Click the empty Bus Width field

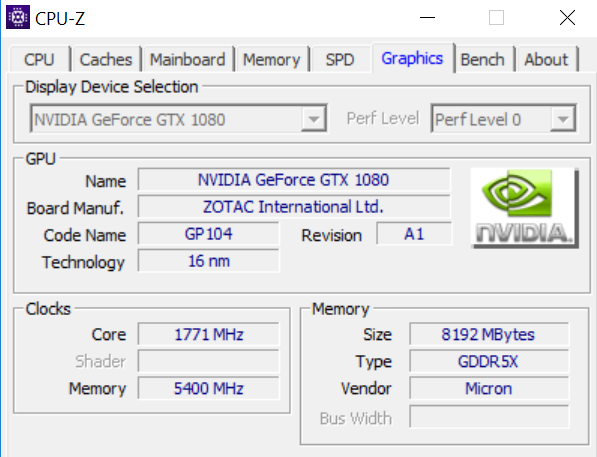tap(489, 417)
